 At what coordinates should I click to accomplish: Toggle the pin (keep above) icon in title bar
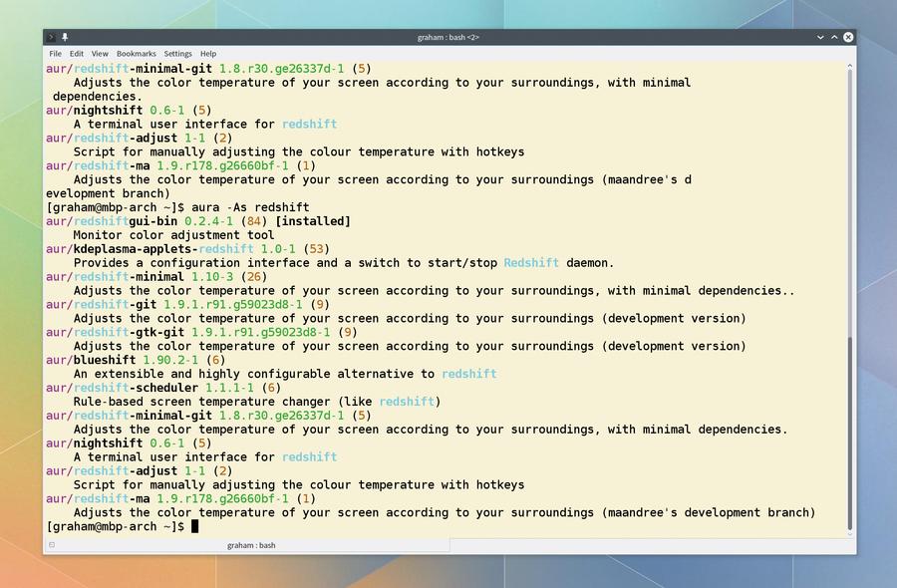coord(65,37)
